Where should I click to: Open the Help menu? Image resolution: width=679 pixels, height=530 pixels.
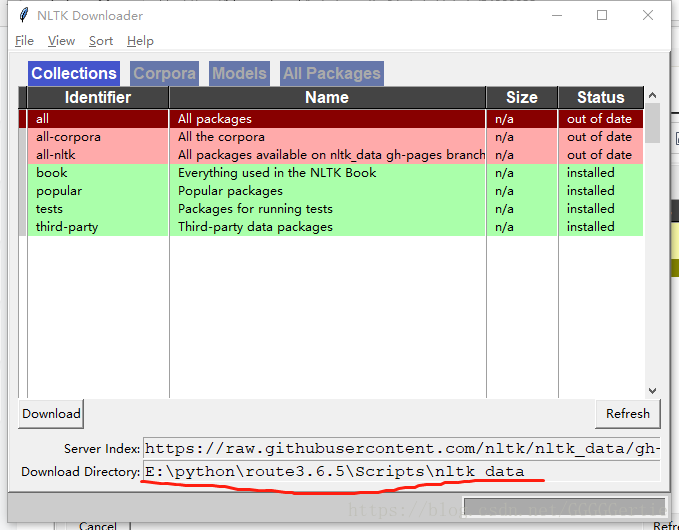140,41
